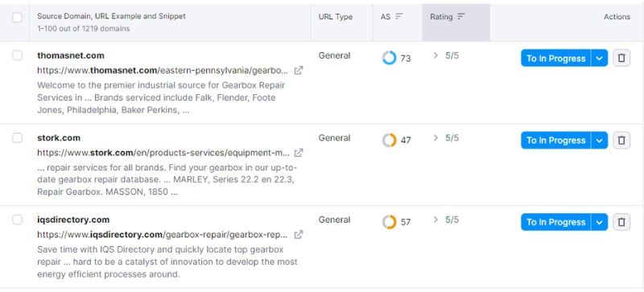Viewport: 644px width, 292px height.
Task: Click the URL Type column header
Action: click(x=336, y=17)
